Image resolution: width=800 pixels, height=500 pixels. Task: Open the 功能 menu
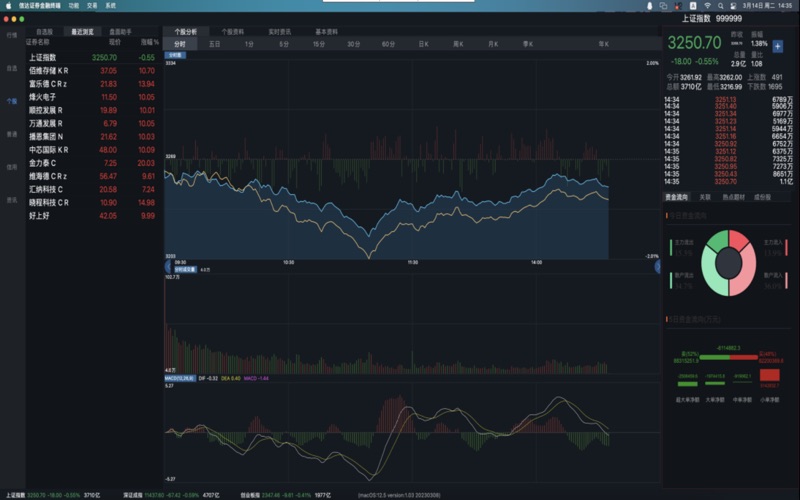73,5
